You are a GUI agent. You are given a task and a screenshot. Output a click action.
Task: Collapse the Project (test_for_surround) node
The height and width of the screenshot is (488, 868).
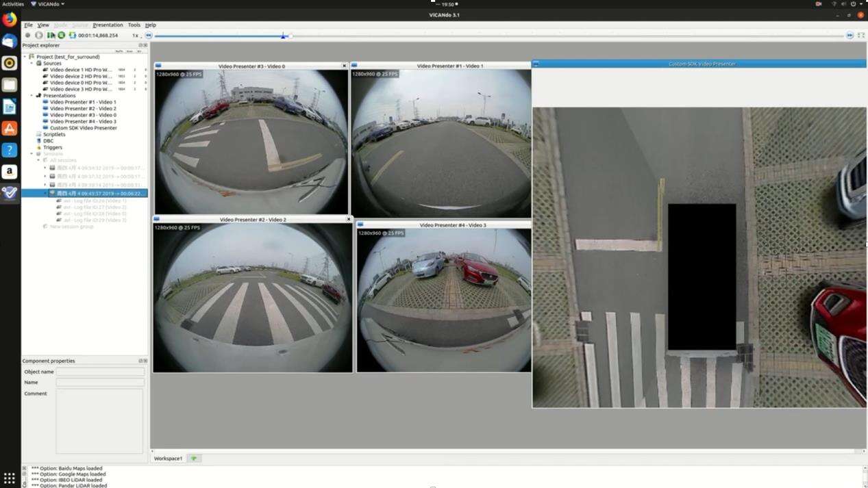[26, 57]
